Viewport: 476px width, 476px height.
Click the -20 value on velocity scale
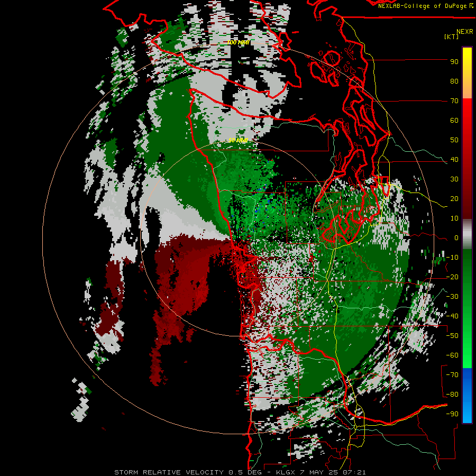[452, 277]
